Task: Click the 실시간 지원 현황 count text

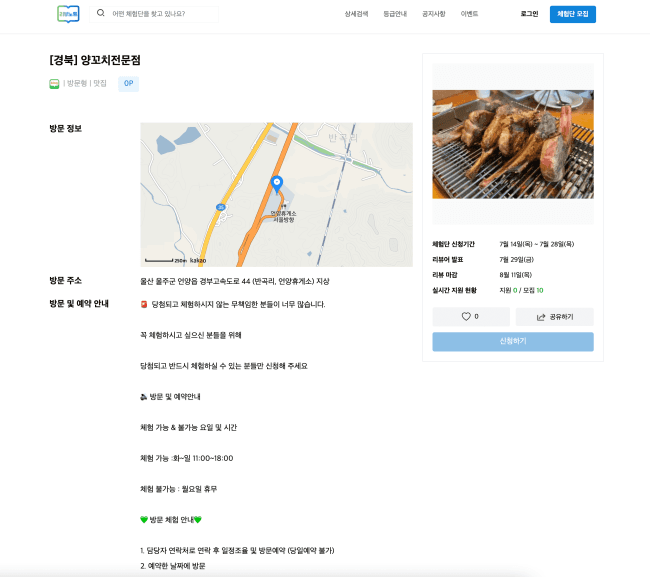Action: pyautogui.click(x=521, y=290)
